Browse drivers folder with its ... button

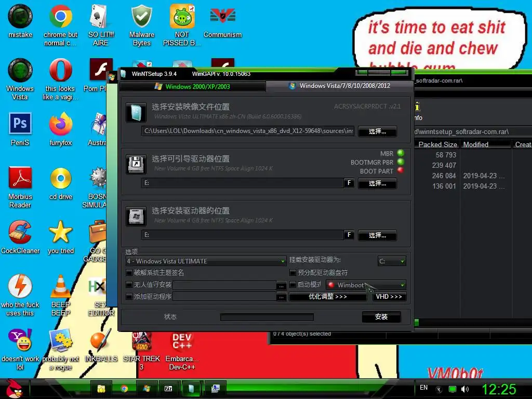(x=281, y=297)
